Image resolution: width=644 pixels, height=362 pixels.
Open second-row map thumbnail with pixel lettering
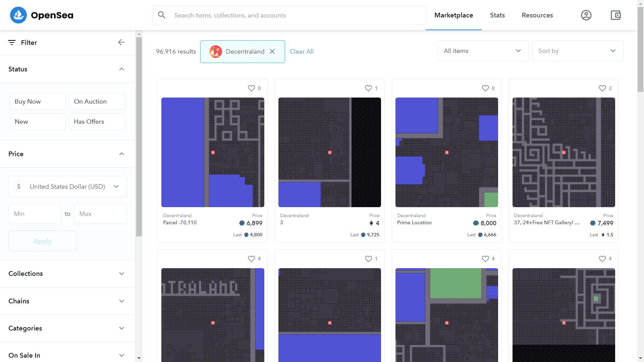213,315
